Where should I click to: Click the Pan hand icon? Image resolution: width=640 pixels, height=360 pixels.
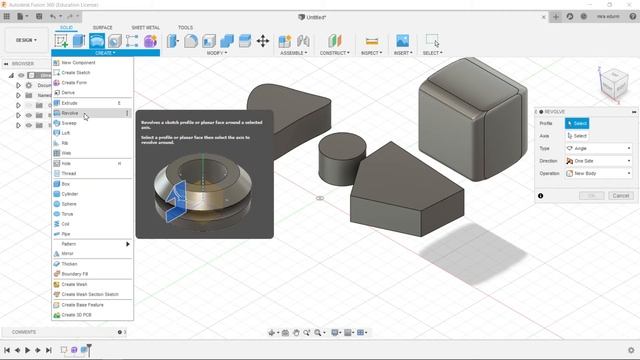pos(296,333)
